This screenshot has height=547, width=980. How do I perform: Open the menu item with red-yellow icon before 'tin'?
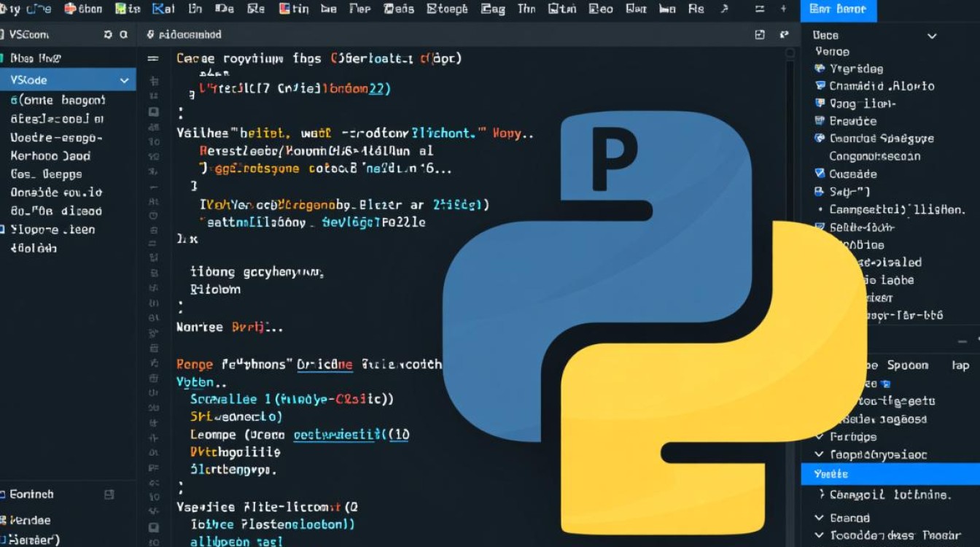click(x=295, y=9)
